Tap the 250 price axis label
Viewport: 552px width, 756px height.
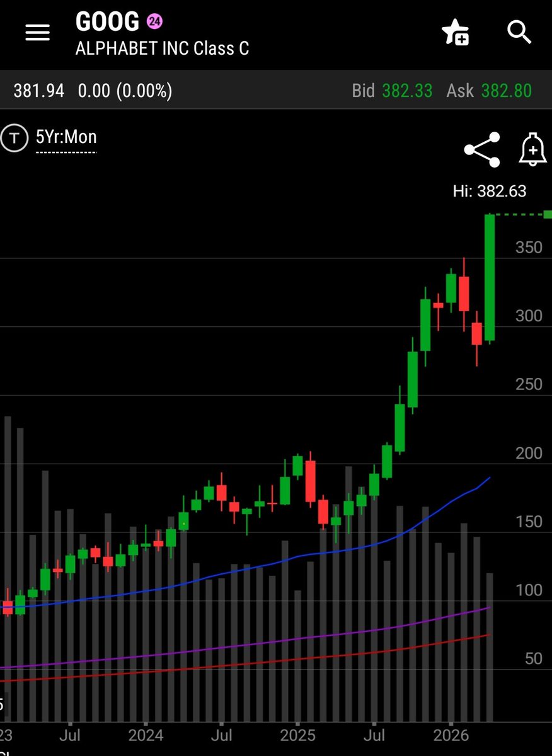pyautogui.click(x=529, y=384)
